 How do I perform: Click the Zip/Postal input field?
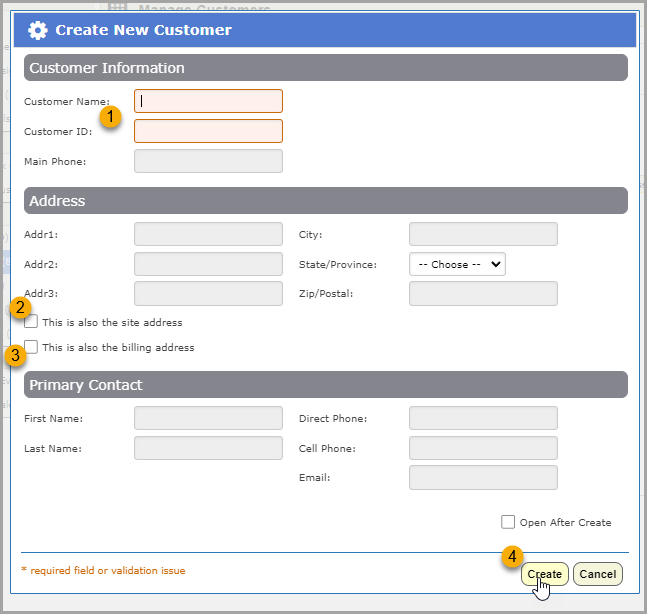pyautogui.click(x=483, y=293)
